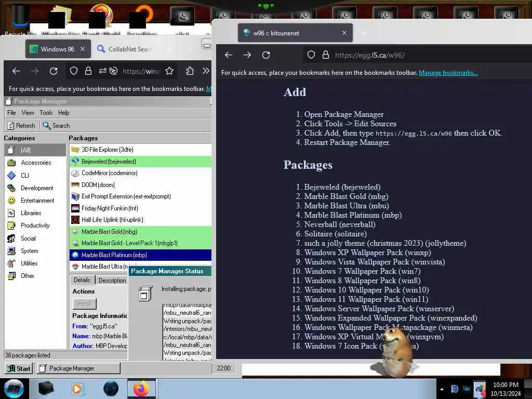Viewport: 532px width, 399px height.
Task: Select the Libraries category
Action: pyautogui.click(x=31, y=213)
